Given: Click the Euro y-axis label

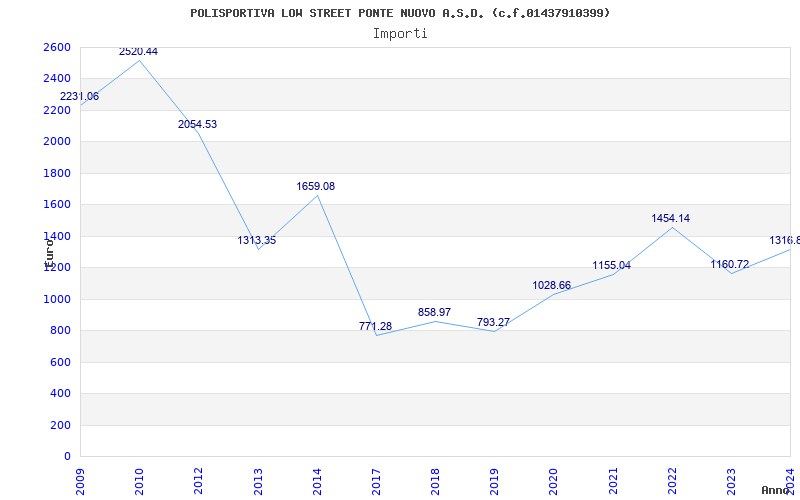Looking at the screenshot, I should point(49,253).
